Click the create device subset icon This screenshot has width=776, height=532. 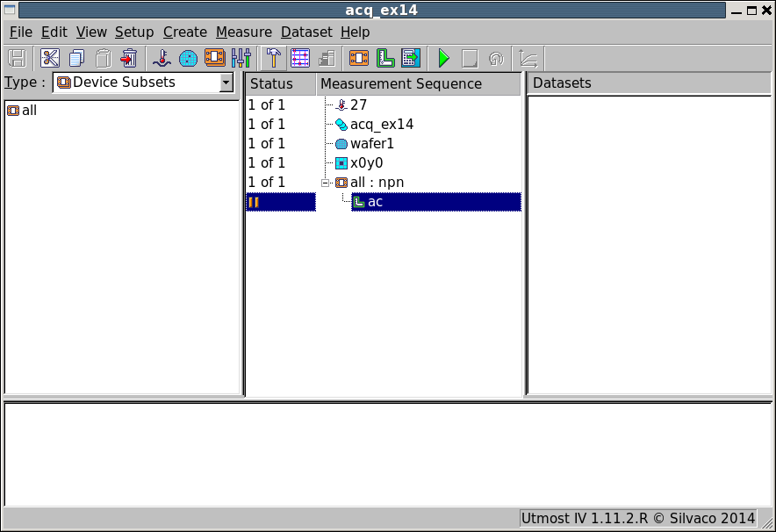click(359, 59)
